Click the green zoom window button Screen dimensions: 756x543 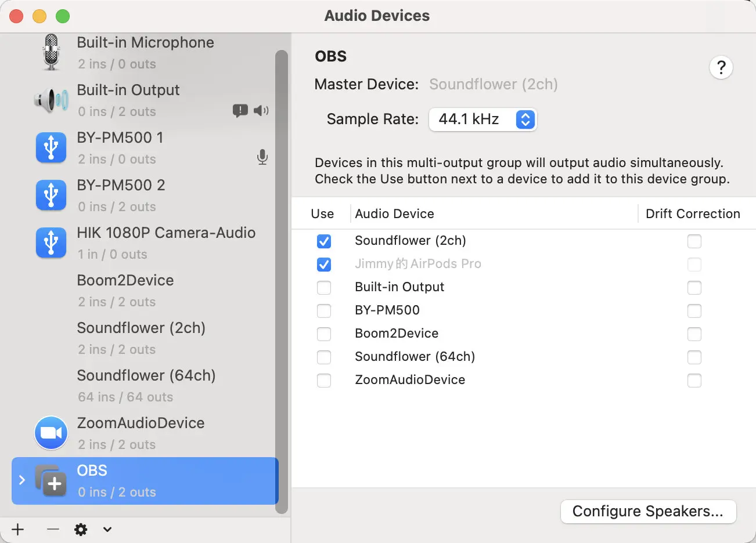coord(63,16)
